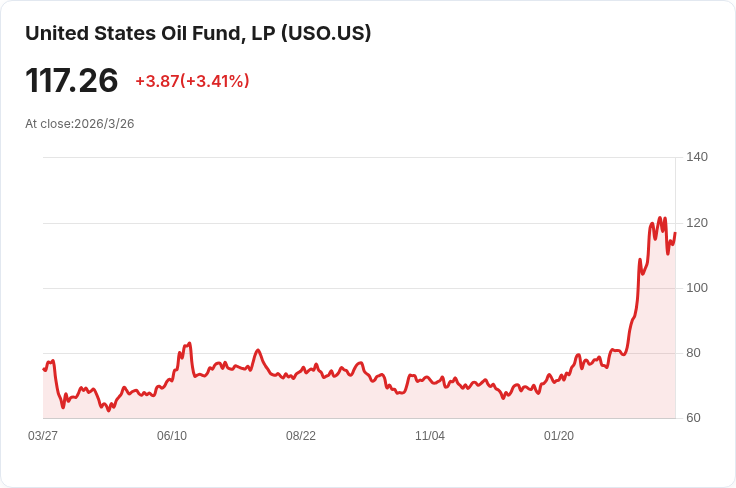Click the 120 y-axis label
This screenshot has height=488, width=736.
point(697,222)
